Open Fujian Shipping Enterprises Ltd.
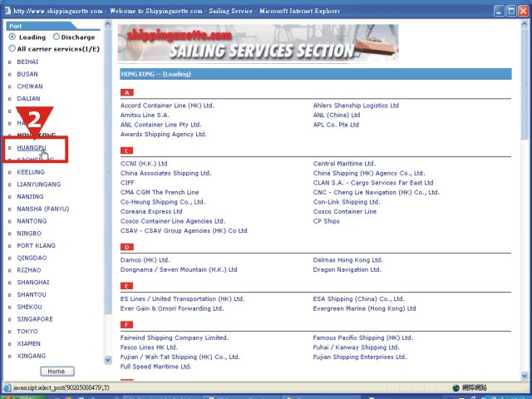Viewport: 532px width, 399px height. [x=360, y=357]
